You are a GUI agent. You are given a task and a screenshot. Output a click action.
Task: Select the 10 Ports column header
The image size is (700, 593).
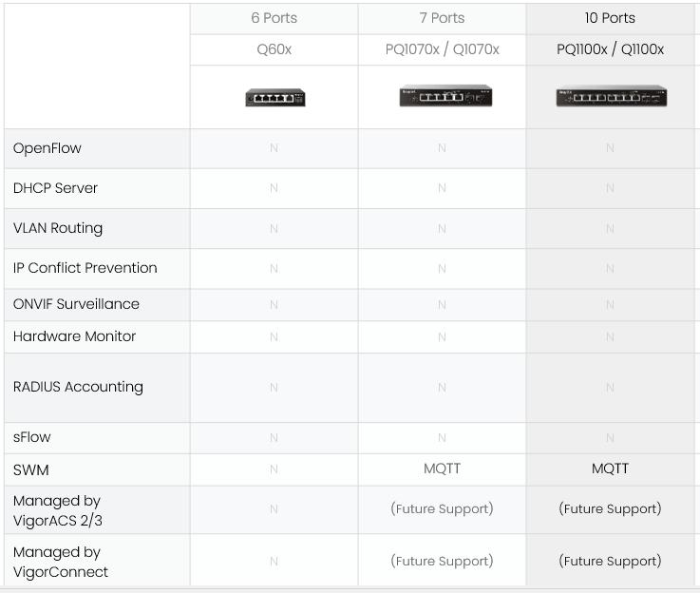click(x=610, y=18)
